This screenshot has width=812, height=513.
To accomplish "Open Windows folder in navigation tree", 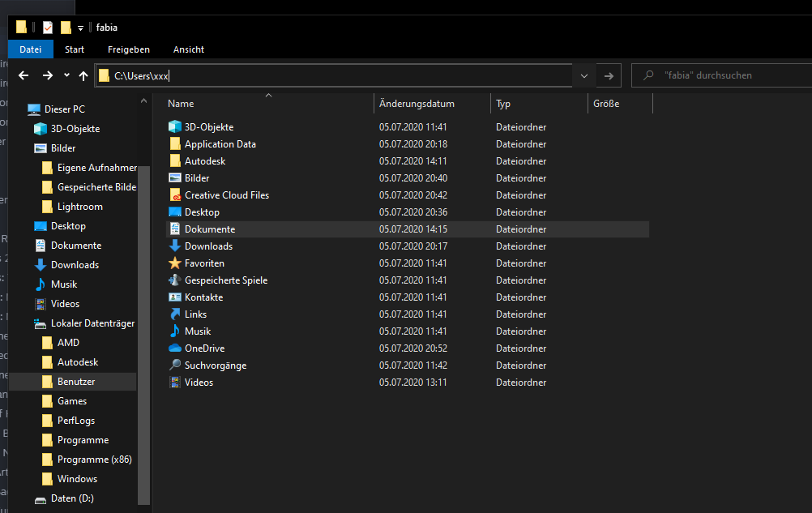I will coord(77,479).
